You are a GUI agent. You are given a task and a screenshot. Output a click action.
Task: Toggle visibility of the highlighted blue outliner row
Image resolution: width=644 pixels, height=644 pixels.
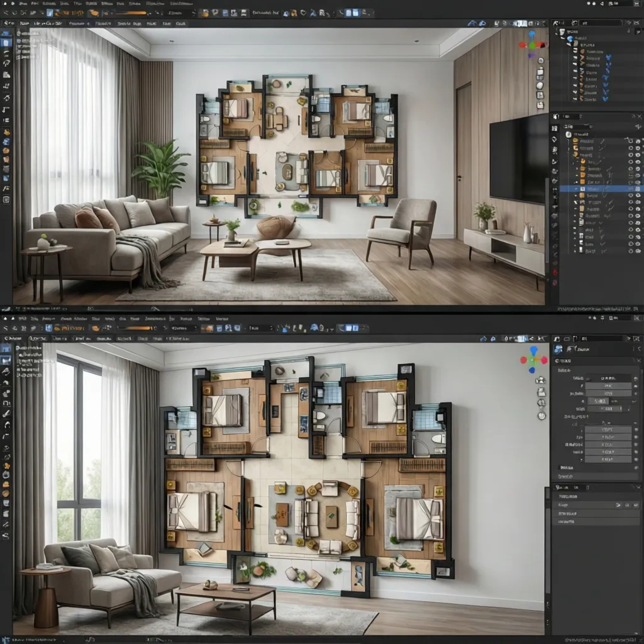point(636,188)
